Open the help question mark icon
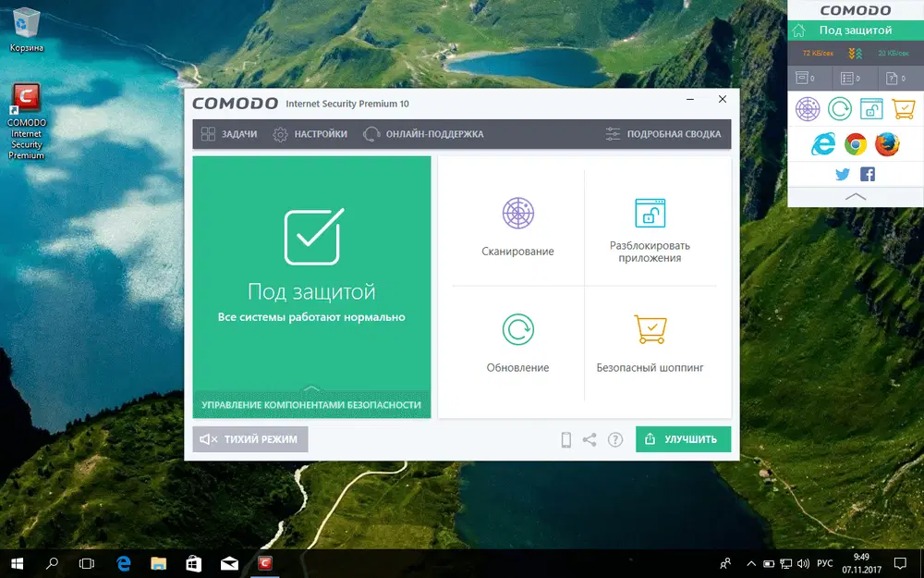The height and width of the screenshot is (578, 924). pos(615,439)
